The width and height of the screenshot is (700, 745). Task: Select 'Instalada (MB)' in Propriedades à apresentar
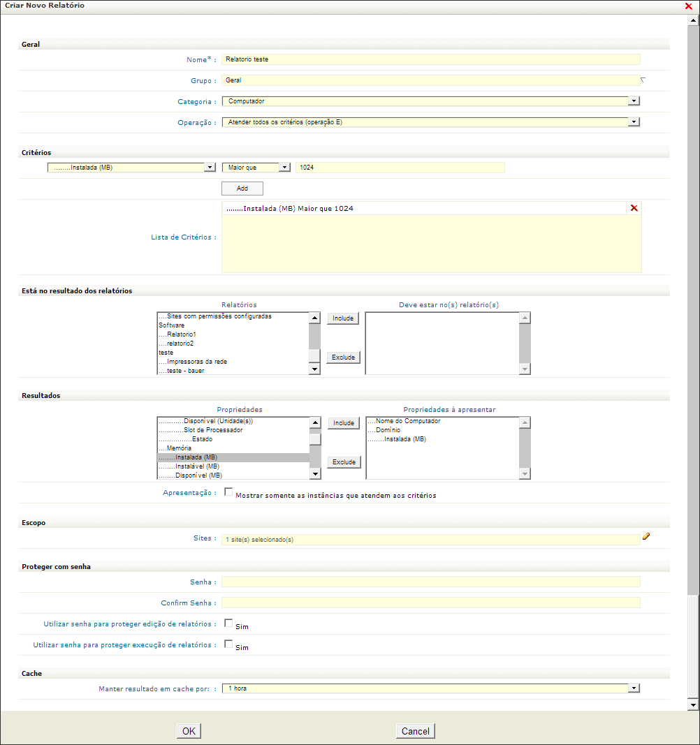pyautogui.click(x=442, y=439)
